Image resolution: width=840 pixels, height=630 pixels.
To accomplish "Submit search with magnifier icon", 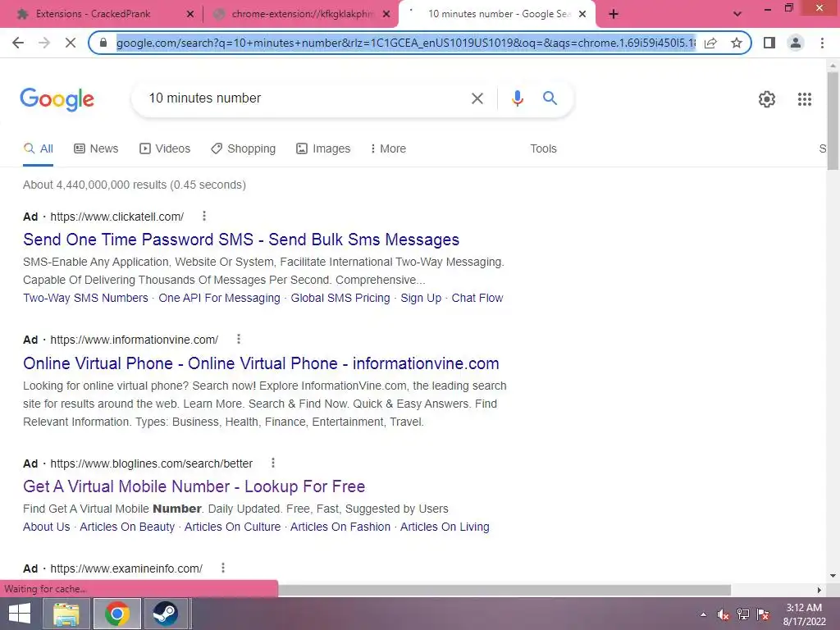I will (550, 98).
